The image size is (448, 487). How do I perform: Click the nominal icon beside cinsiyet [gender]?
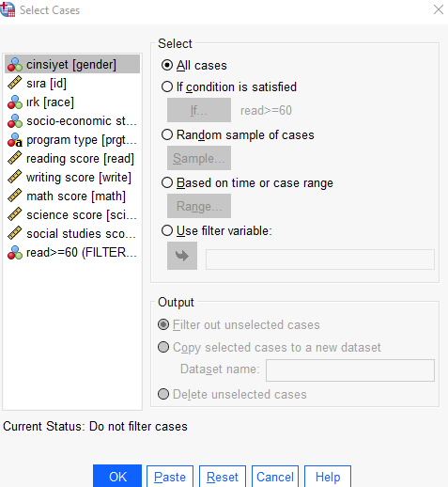pos(15,65)
